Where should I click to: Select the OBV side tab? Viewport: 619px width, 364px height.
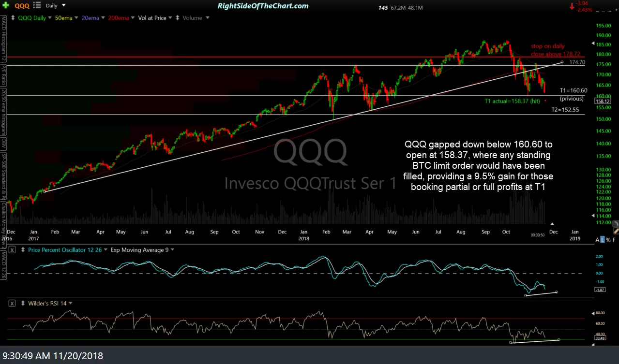click(3, 143)
